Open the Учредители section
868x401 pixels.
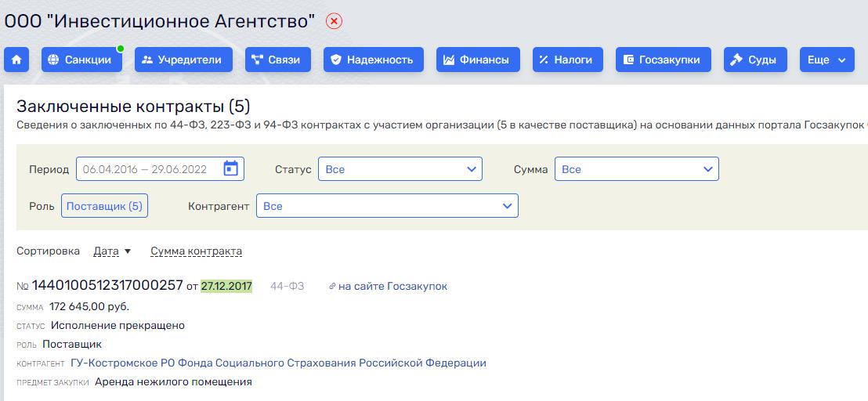point(183,60)
